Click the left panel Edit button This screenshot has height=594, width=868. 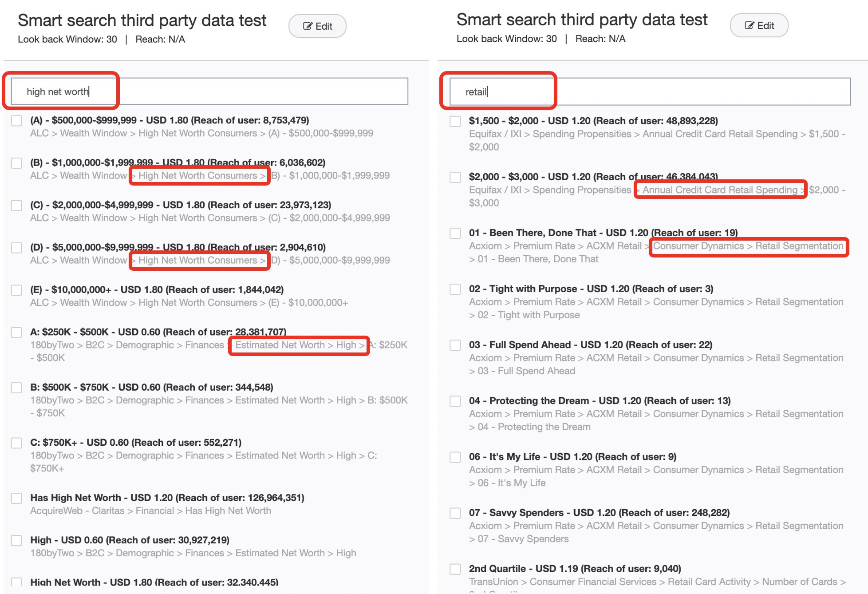pyautogui.click(x=317, y=26)
